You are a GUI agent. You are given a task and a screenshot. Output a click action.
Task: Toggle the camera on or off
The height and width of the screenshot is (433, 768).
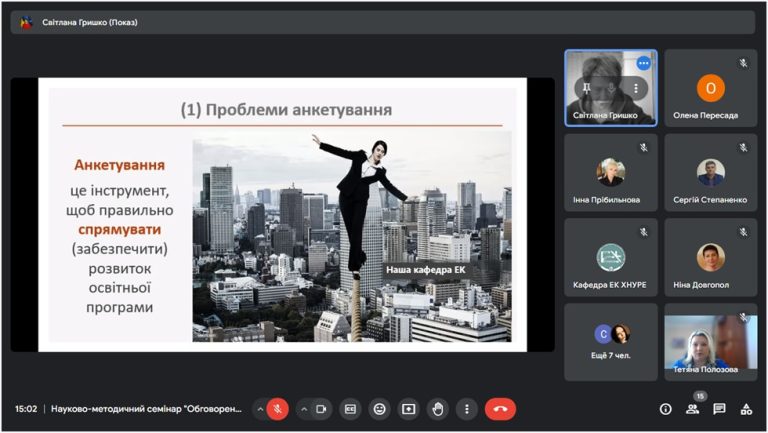coord(321,409)
